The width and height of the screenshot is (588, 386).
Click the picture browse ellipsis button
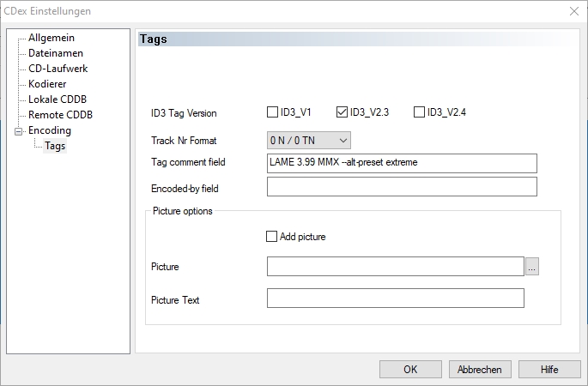(x=532, y=267)
